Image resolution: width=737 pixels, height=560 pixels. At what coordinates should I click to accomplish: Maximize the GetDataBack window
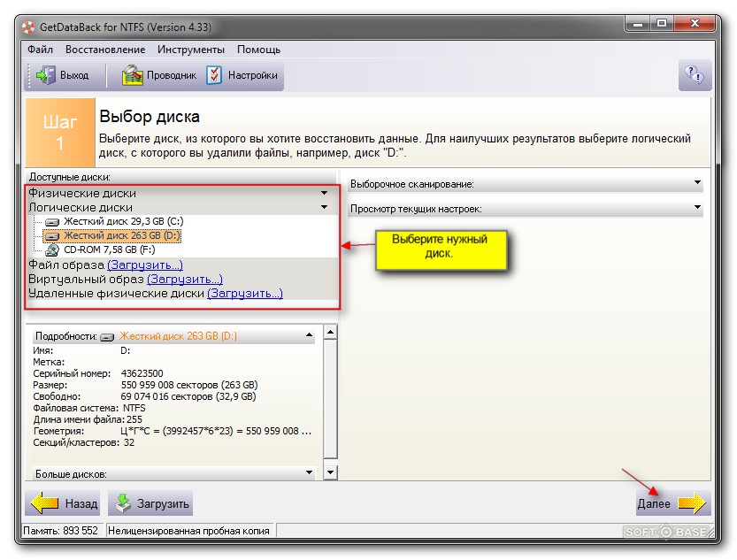(662, 24)
